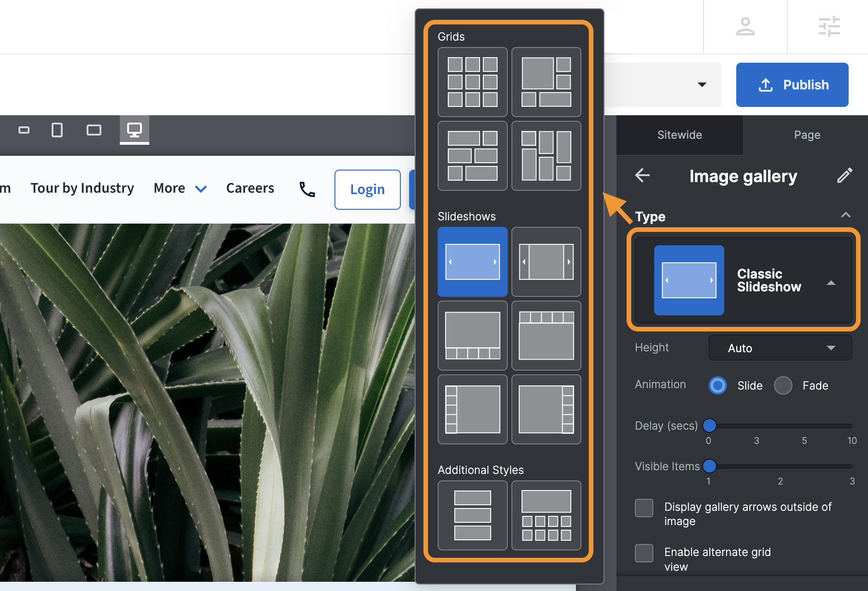
Task: Switch to desktop device preview
Action: click(x=134, y=130)
